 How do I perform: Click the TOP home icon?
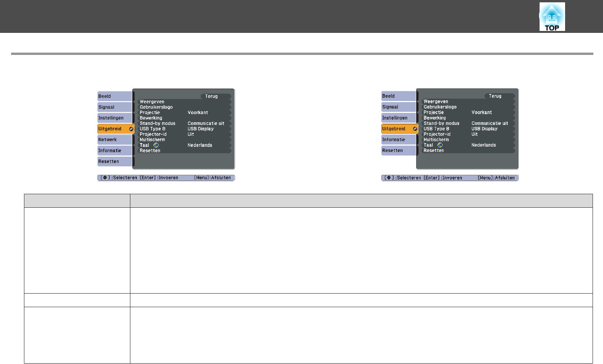click(x=552, y=17)
